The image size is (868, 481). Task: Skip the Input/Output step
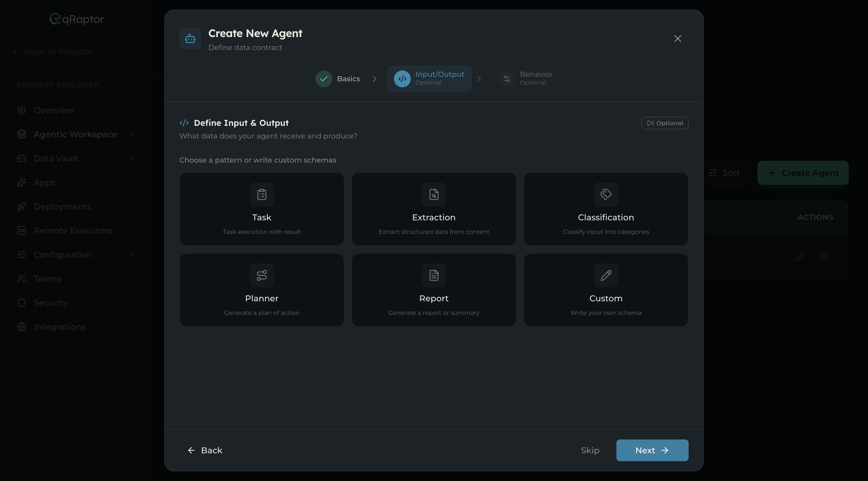(590, 450)
